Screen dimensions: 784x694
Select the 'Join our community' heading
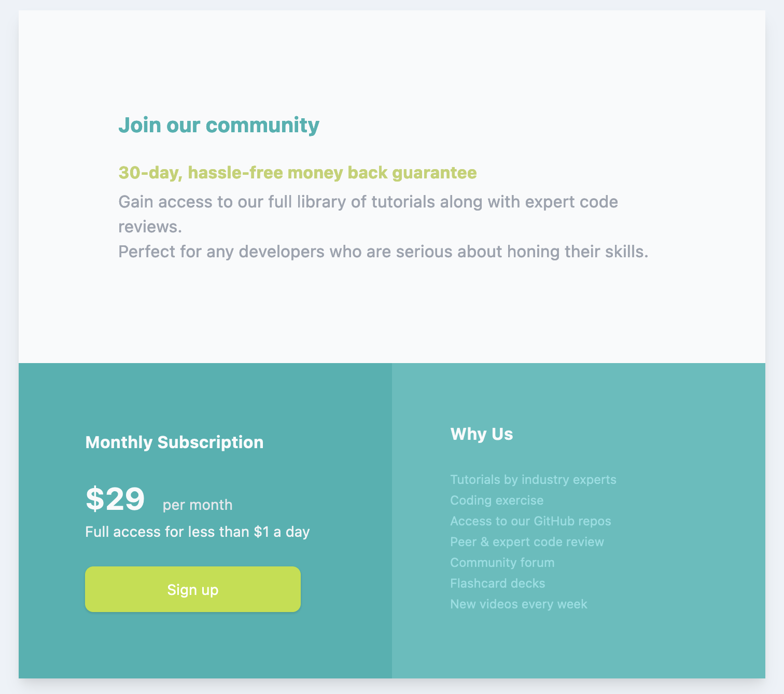click(219, 124)
